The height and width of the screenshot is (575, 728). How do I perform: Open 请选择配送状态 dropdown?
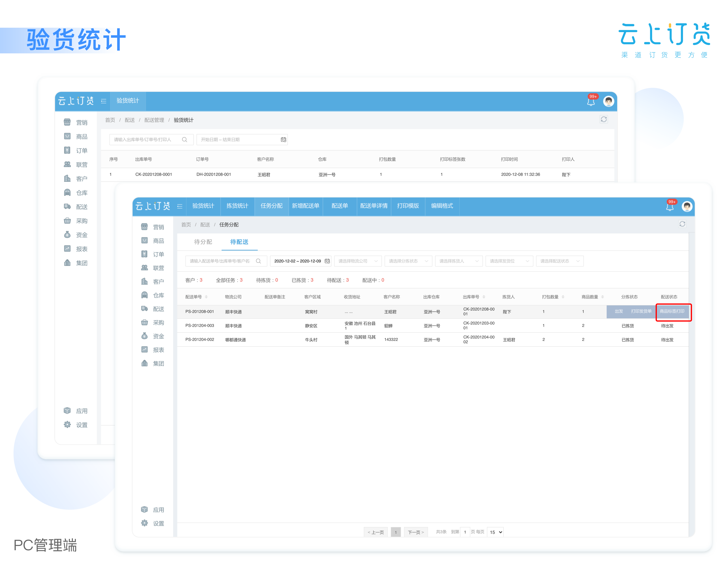(559, 261)
